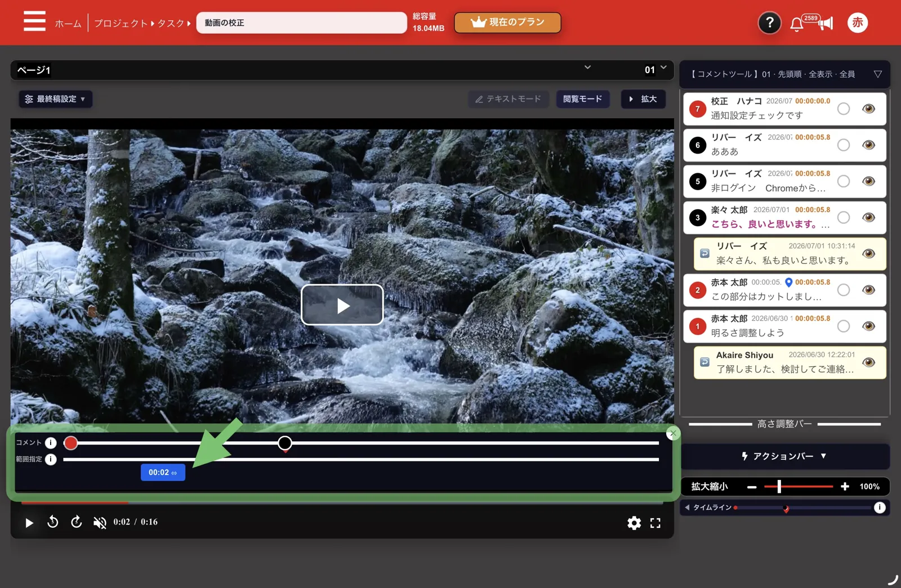Toggle visibility eye on comment 7
The height and width of the screenshot is (588, 901).
pos(868,109)
